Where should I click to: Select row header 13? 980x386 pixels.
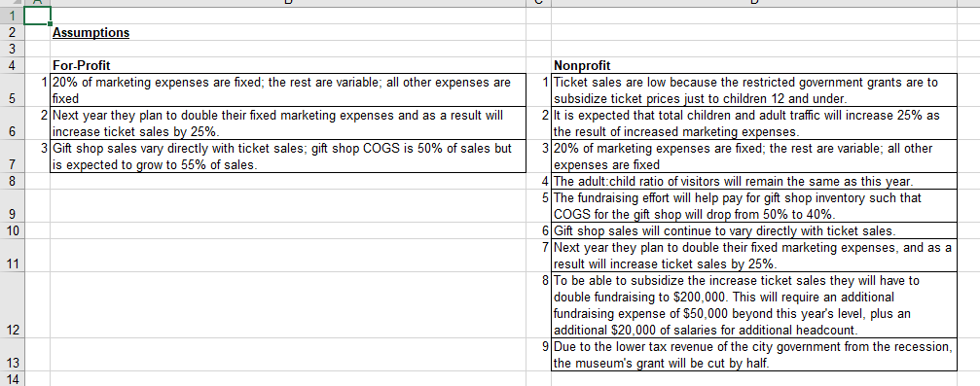pos(12,354)
